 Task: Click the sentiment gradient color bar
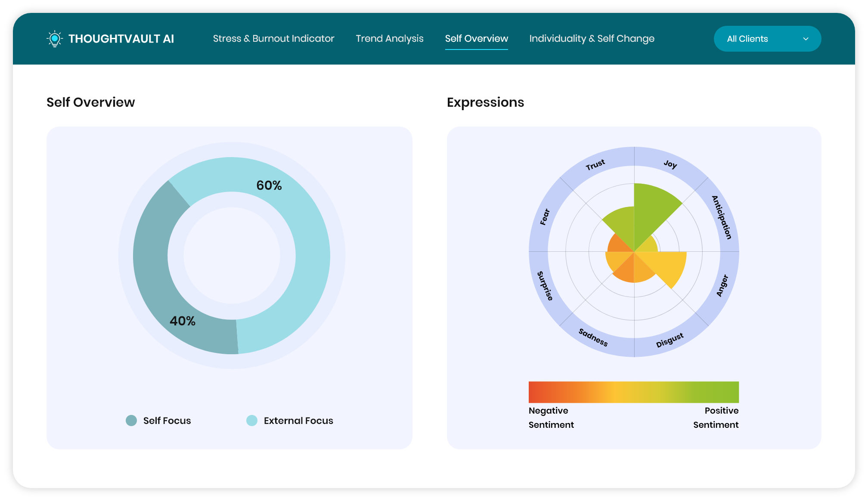[x=633, y=392]
